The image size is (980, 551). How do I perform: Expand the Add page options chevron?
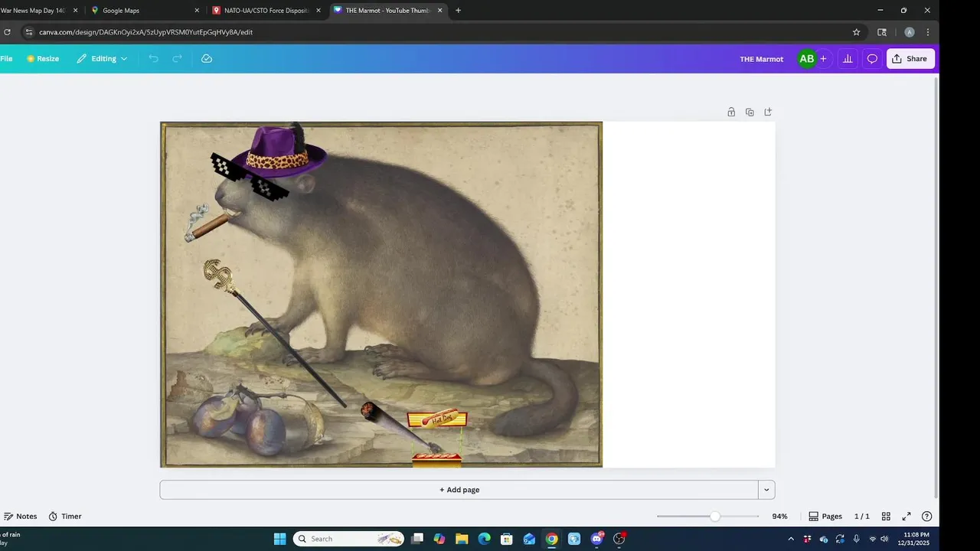pyautogui.click(x=766, y=490)
